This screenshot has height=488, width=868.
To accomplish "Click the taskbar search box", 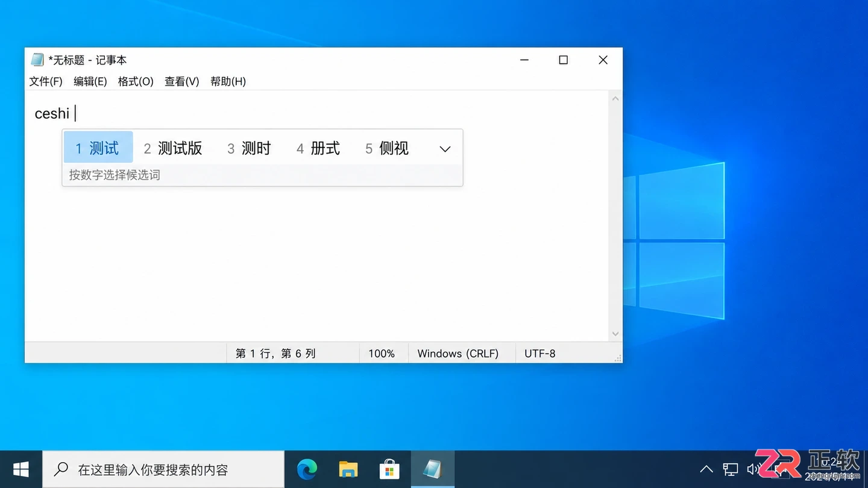I will (x=163, y=469).
